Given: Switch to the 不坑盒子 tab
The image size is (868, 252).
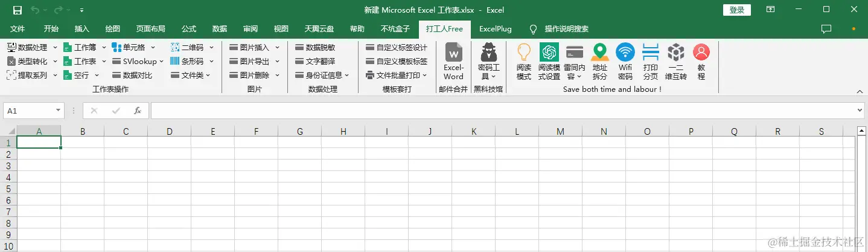Looking at the screenshot, I should pyautogui.click(x=395, y=29).
